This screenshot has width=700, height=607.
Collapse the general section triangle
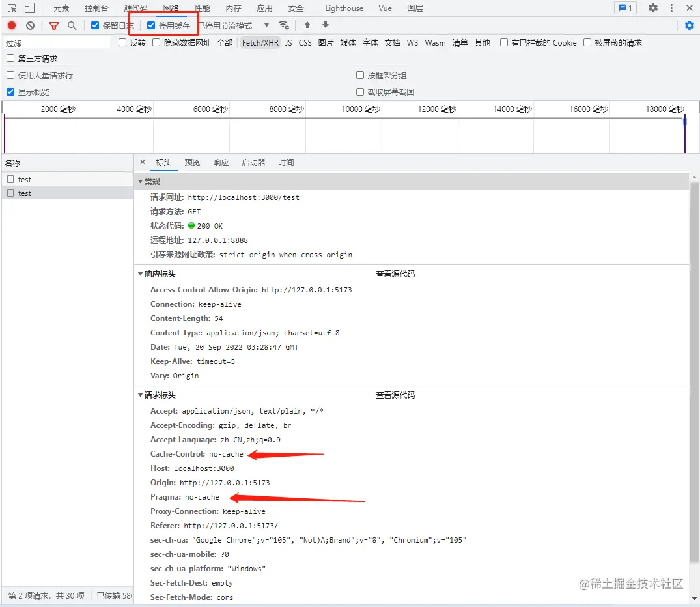140,181
